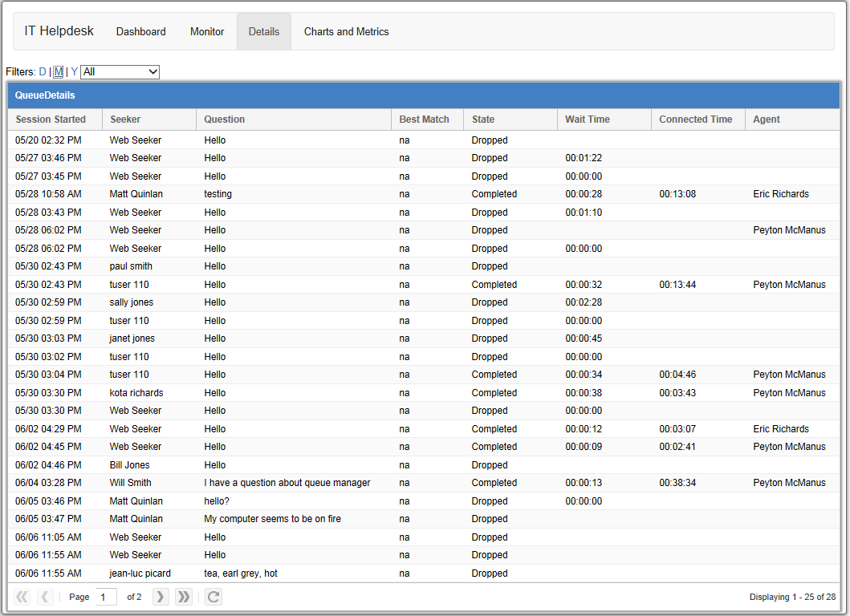Open the All filter dropdown
This screenshot has height=616, width=850.
120,71
